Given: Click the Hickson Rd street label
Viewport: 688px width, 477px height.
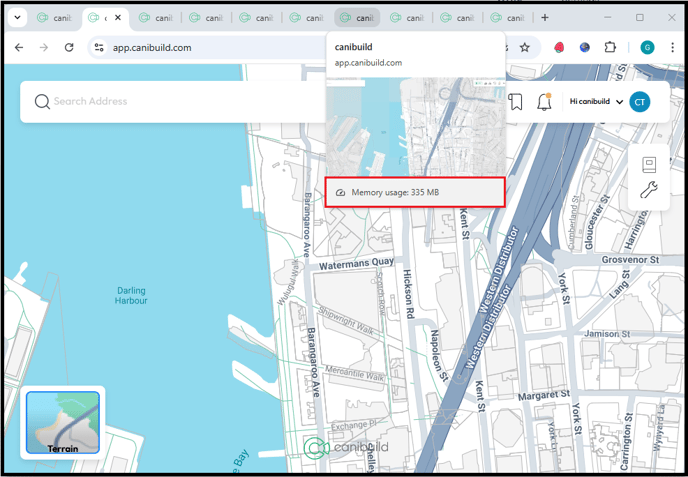Looking at the screenshot, I should click(408, 294).
